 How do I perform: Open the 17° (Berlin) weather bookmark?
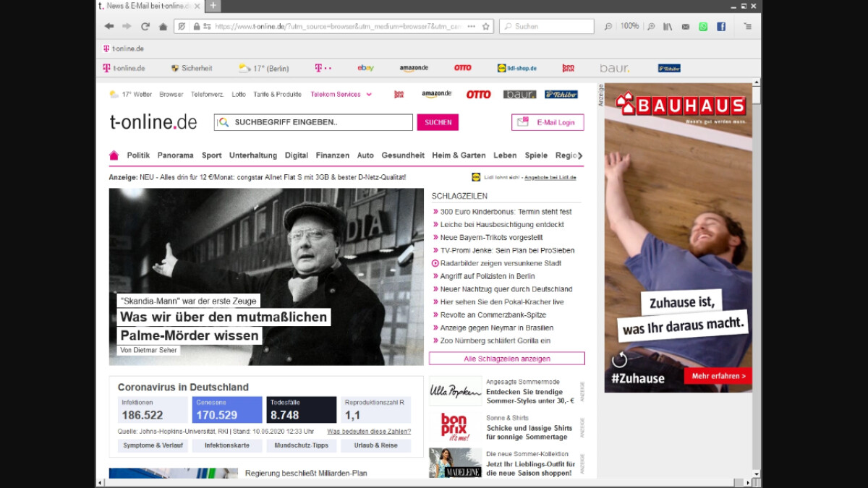[x=264, y=68]
